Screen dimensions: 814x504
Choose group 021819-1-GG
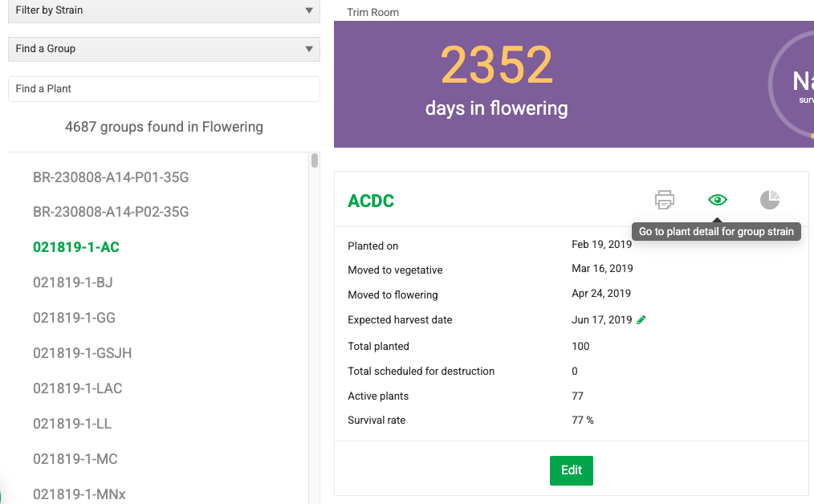click(74, 318)
